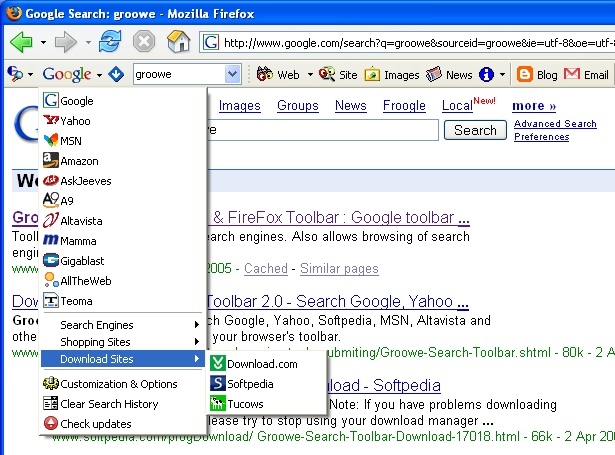
Task: Click the gray Stop loading button
Action: pos(144,42)
